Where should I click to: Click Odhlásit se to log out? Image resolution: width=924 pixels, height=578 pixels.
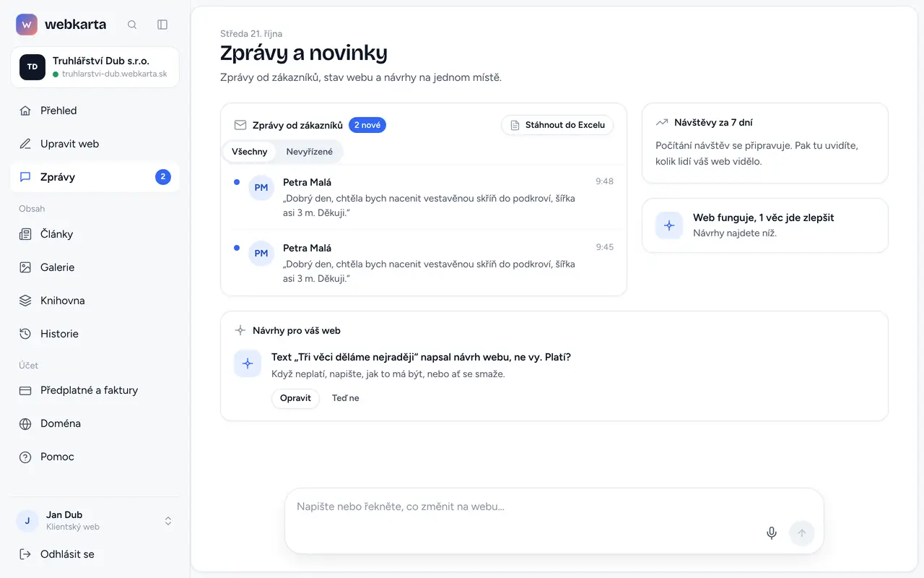(95, 554)
